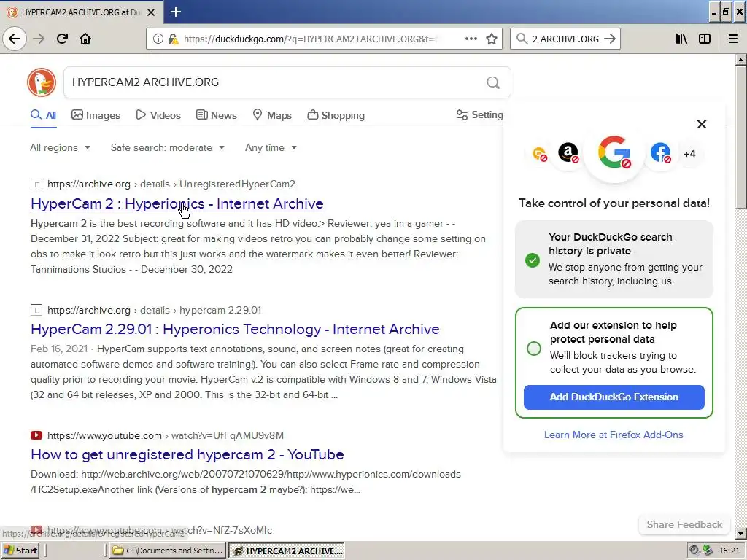747x560 pixels.
Task: Click scrollbar down arrow
Action: point(740,533)
